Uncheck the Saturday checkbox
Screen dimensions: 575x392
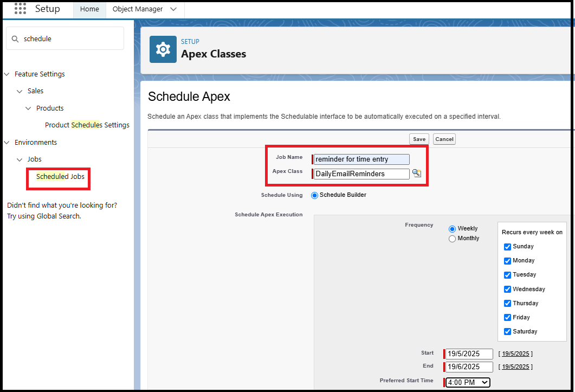click(507, 331)
